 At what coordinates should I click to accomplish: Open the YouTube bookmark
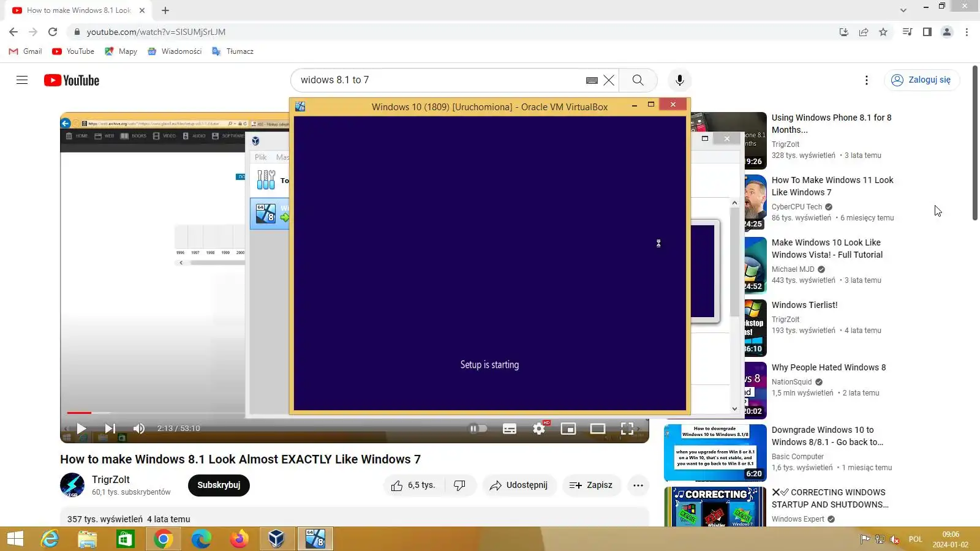(73, 51)
